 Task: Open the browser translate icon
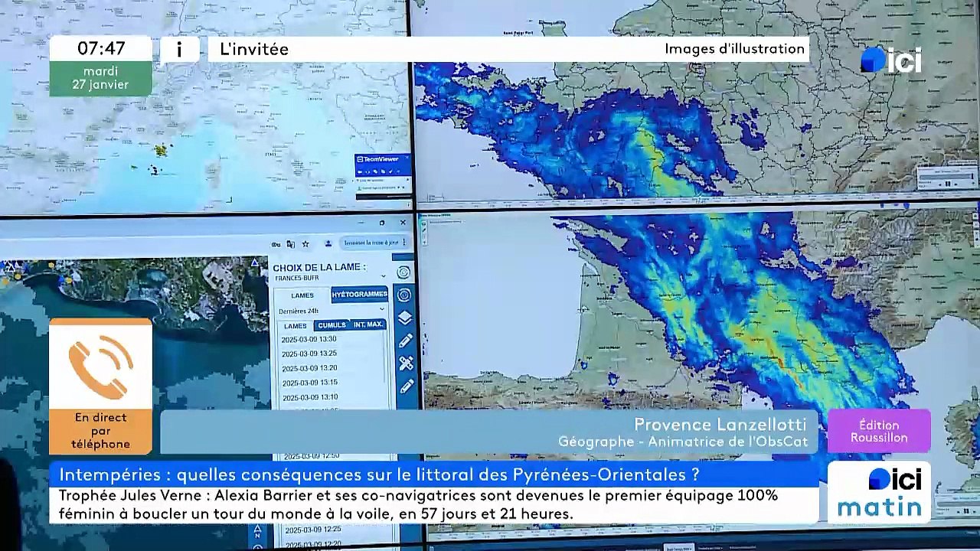click(291, 244)
